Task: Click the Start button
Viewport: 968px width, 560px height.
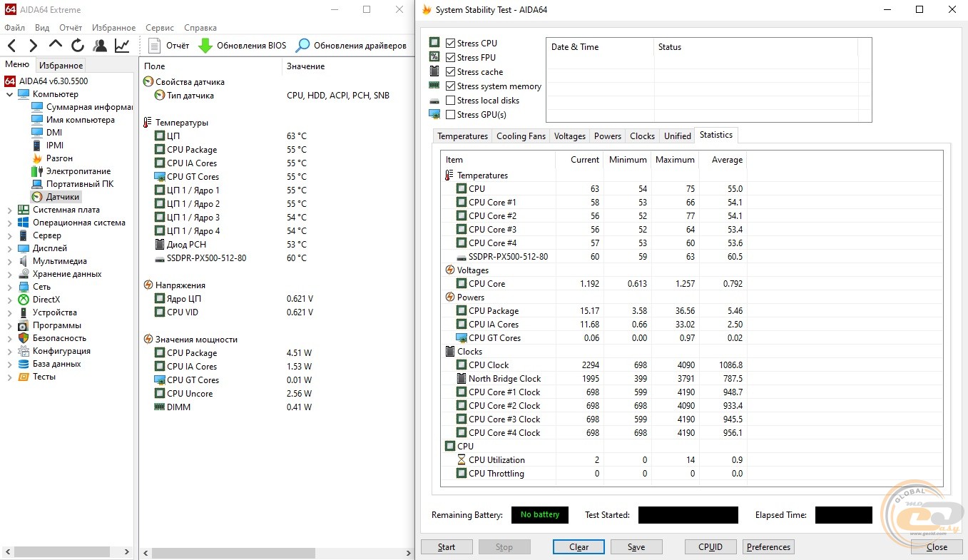Action: [x=447, y=547]
